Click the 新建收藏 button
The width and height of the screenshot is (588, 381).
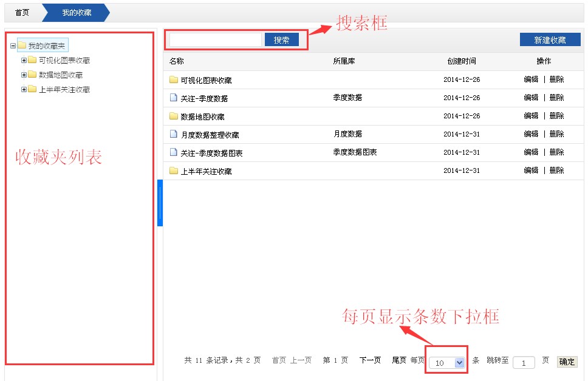(550, 39)
